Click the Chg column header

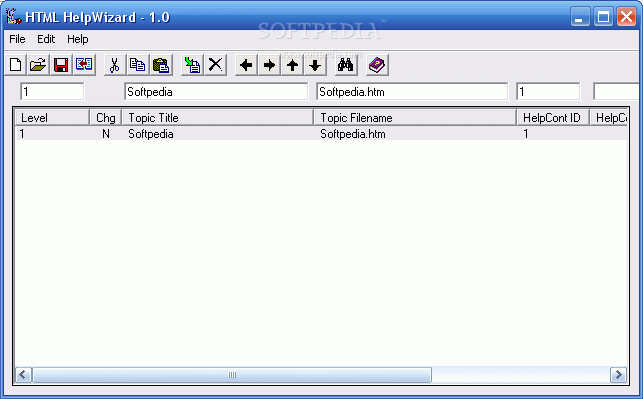point(105,118)
